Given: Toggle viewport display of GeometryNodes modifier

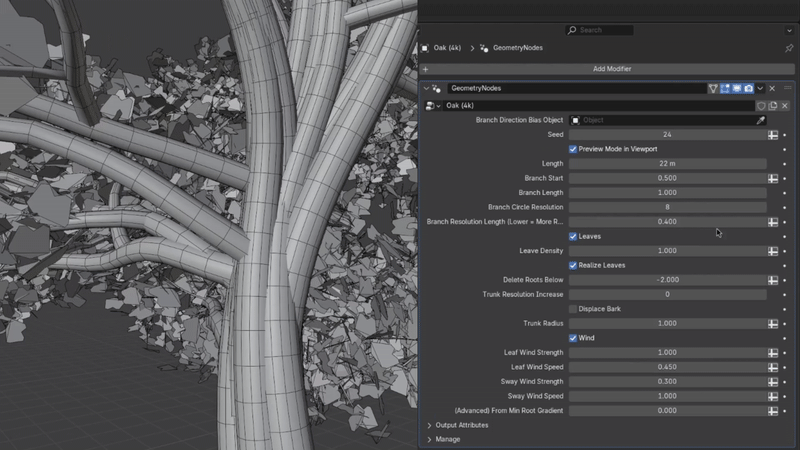Looking at the screenshot, I should (737, 88).
